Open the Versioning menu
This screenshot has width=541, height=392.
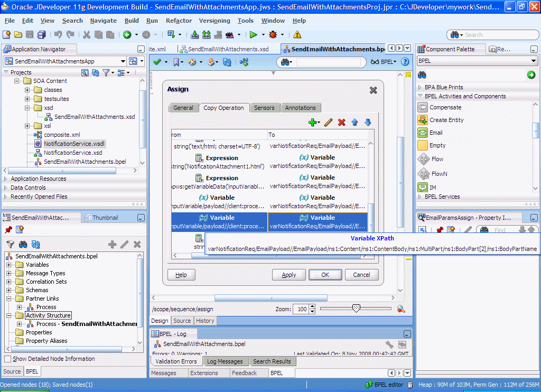click(x=214, y=21)
